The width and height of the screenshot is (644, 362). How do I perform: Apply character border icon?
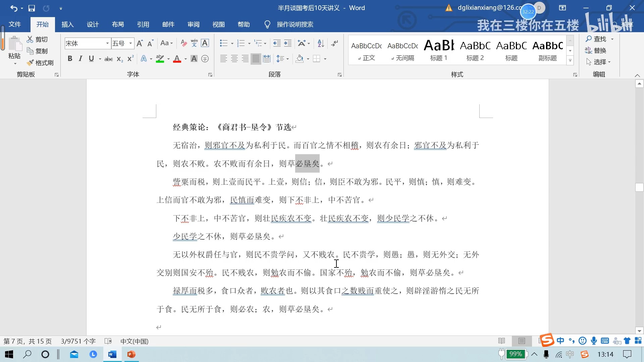(x=205, y=43)
